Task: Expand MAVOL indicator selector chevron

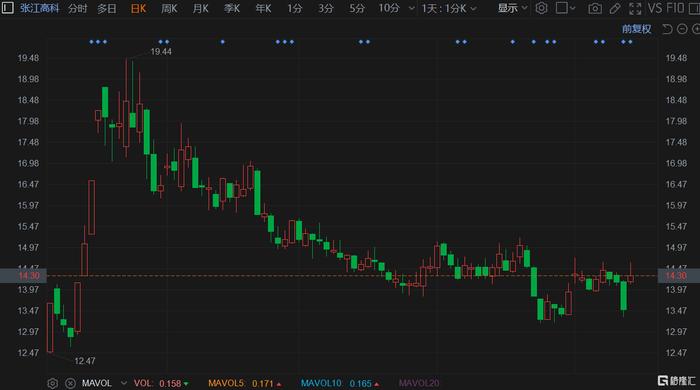Action: pyautogui.click(x=124, y=383)
